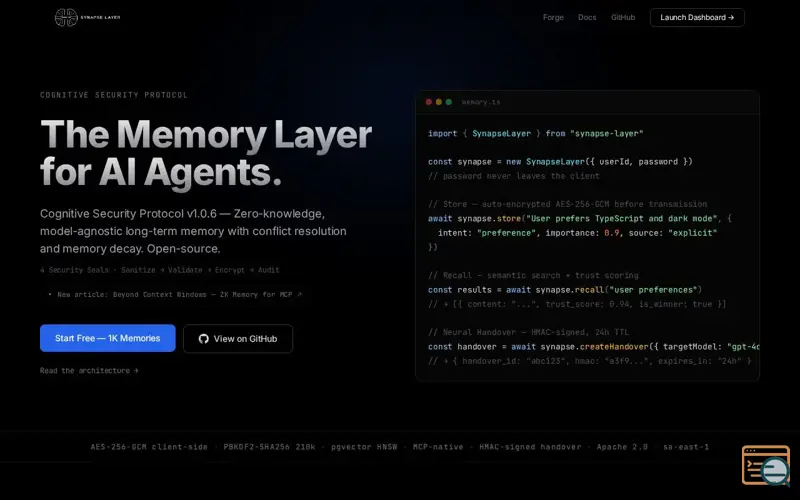Click the new SynapseLayer constructor line
Screen dimensions: 800x500
(560, 162)
